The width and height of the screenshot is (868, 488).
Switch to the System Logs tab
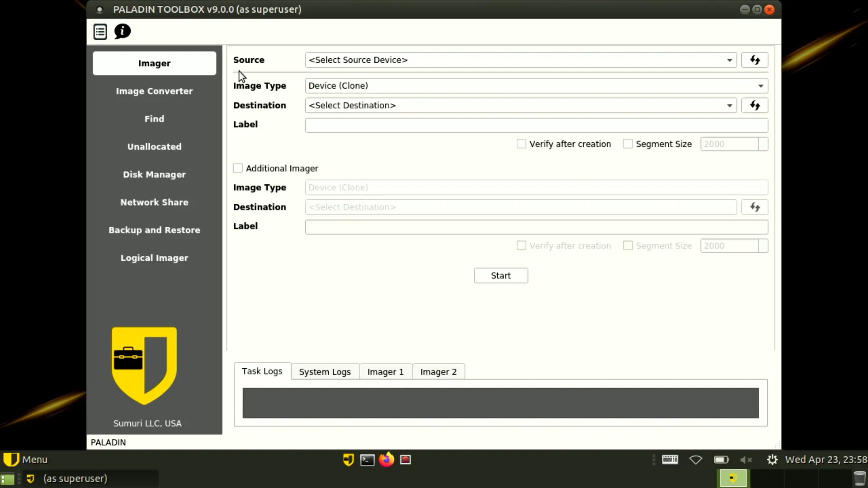[325, 372]
